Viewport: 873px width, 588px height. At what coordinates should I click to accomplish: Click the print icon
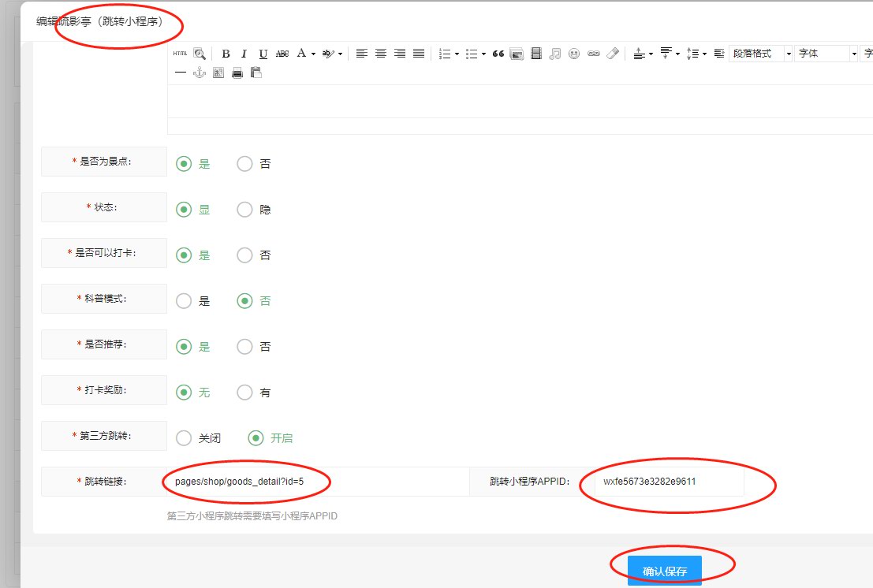(237, 73)
